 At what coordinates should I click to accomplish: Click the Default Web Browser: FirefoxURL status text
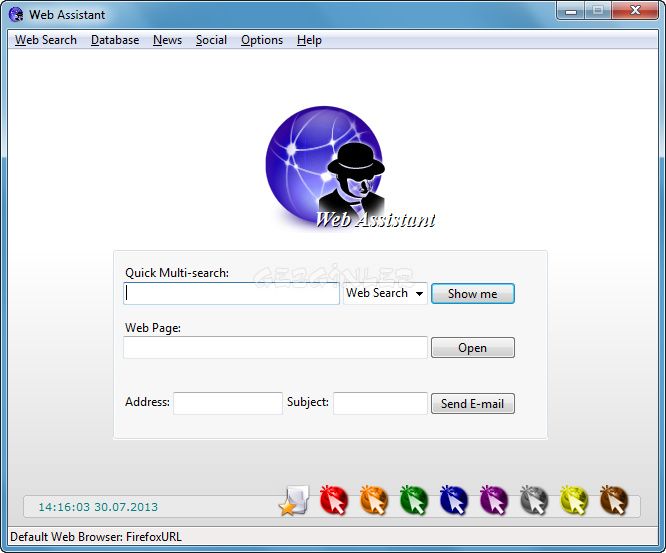[x=96, y=537]
